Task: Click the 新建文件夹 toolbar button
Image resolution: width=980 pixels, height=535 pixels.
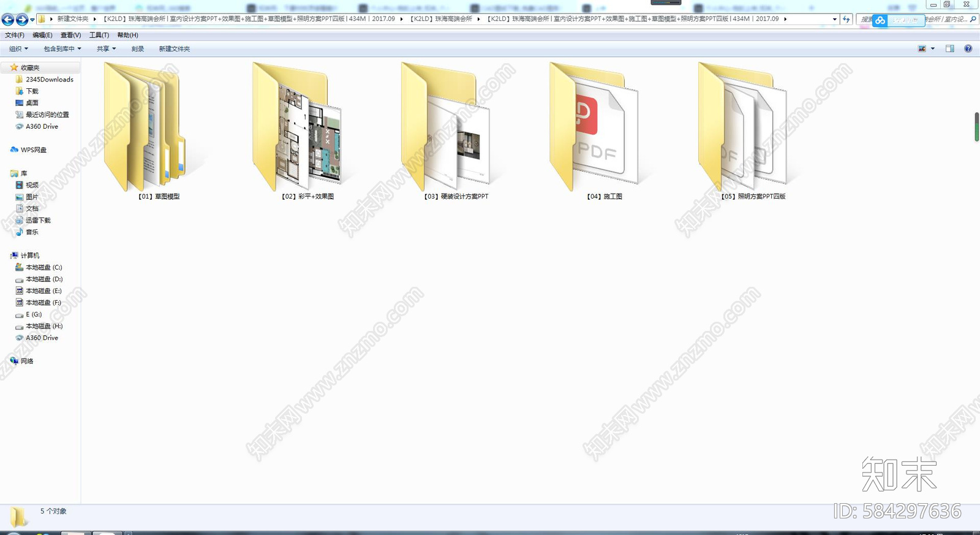Action: (x=175, y=48)
